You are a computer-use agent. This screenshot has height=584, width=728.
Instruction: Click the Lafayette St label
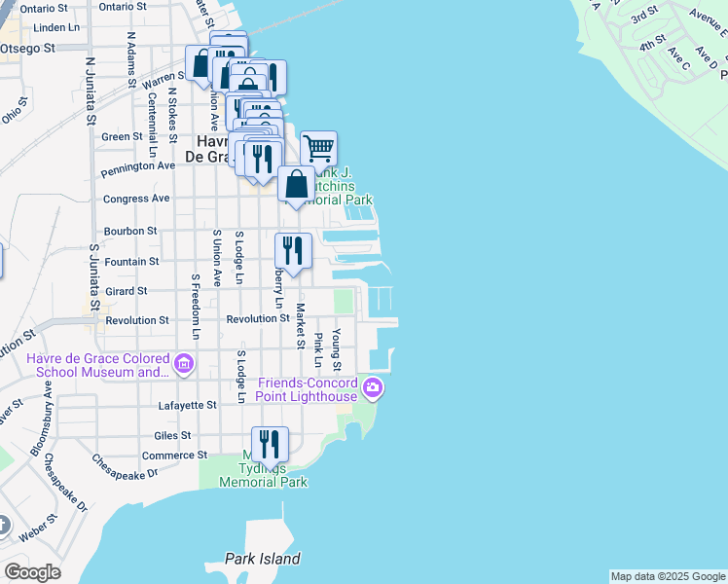click(x=188, y=405)
